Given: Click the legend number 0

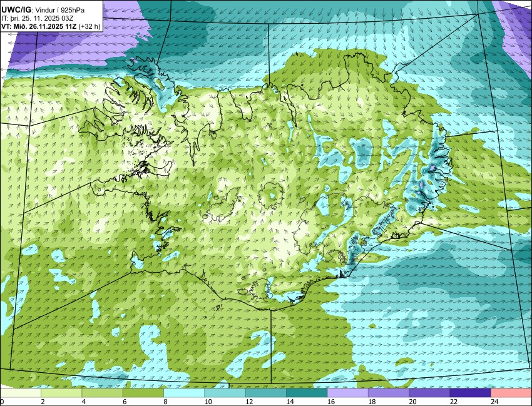Looking at the screenshot, I should (x=2, y=402).
